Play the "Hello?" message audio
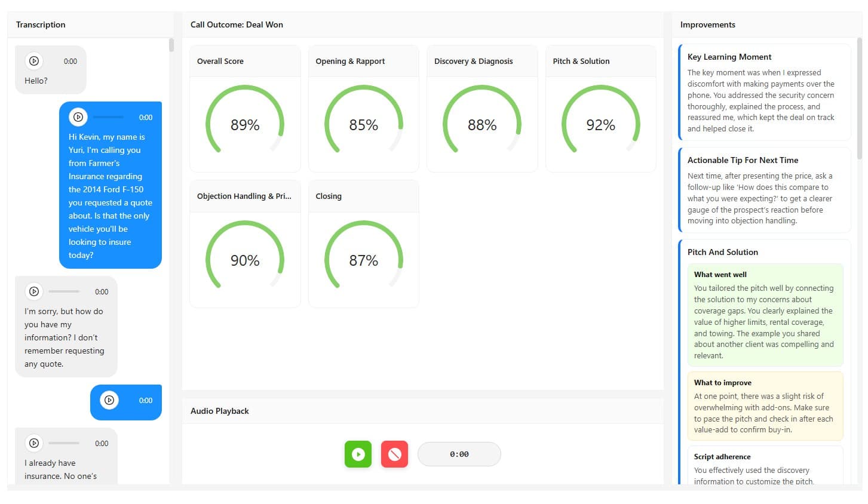The width and height of the screenshot is (868, 504). [x=34, y=61]
